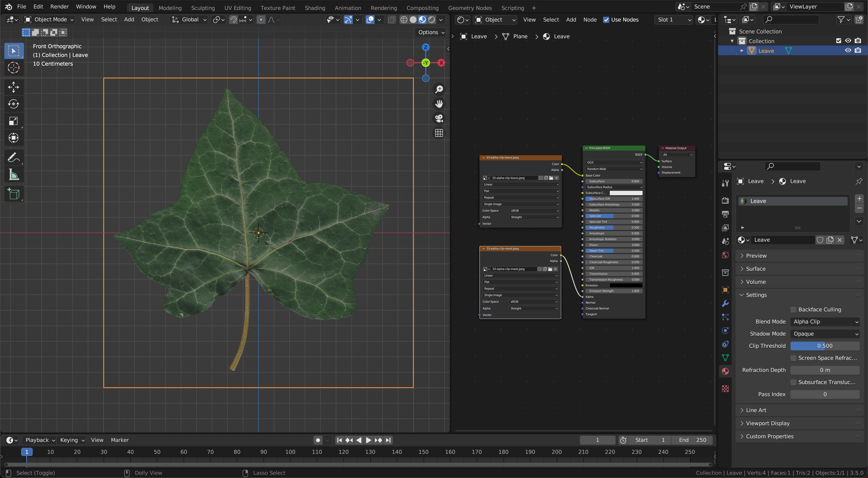Expand the Surface panel

pos(755,269)
